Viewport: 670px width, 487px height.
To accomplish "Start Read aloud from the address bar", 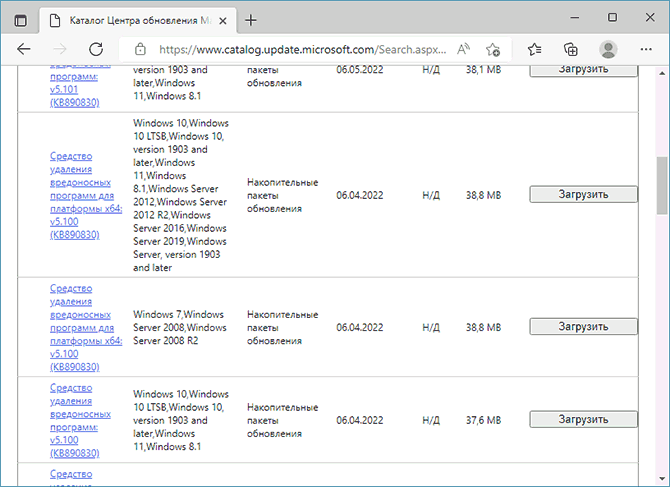I will point(463,50).
